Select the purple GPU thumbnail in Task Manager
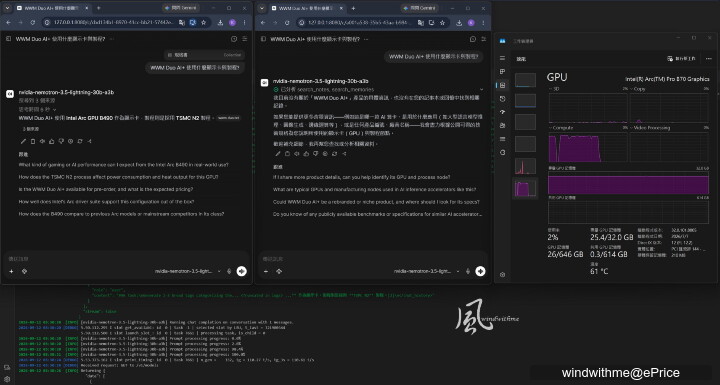Viewport: 720px width, 385px height. tap(525, 188)
